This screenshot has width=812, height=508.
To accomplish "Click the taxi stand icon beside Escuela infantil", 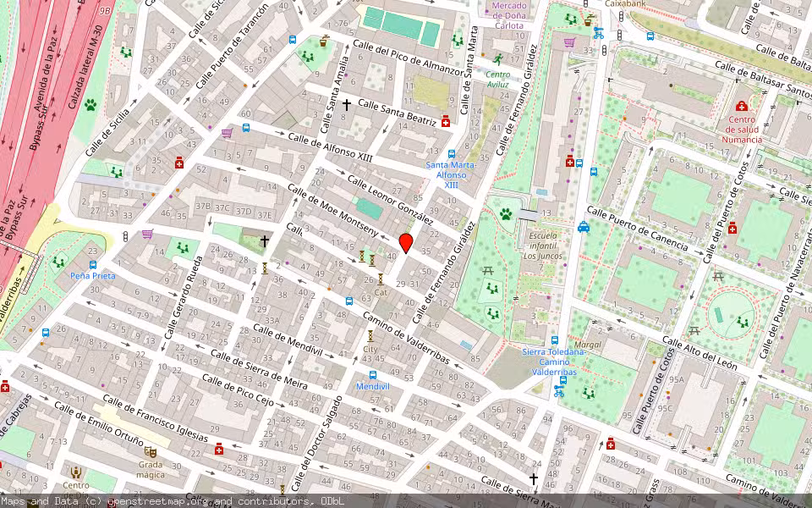I will click(x=584, y=228).
